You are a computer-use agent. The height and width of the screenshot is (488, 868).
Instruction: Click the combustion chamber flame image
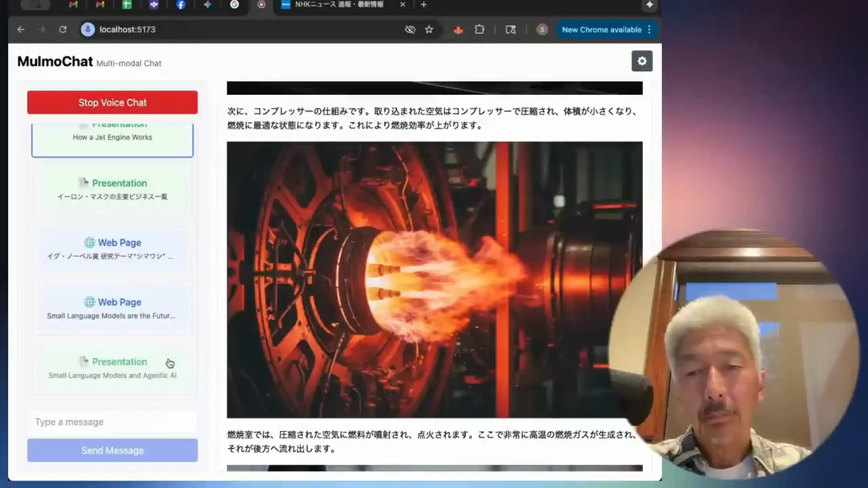point(435,280)
